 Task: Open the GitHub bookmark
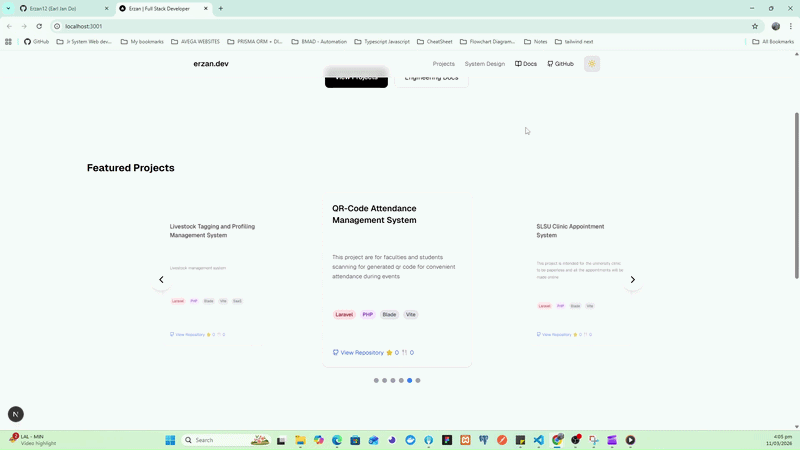click(37, 42)
